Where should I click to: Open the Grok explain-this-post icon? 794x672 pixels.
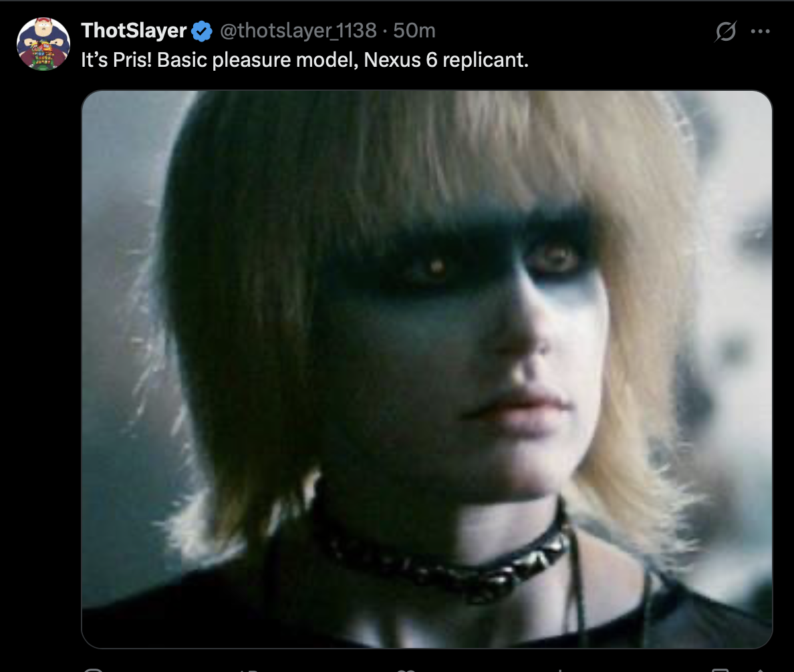[x=725, y=31]
